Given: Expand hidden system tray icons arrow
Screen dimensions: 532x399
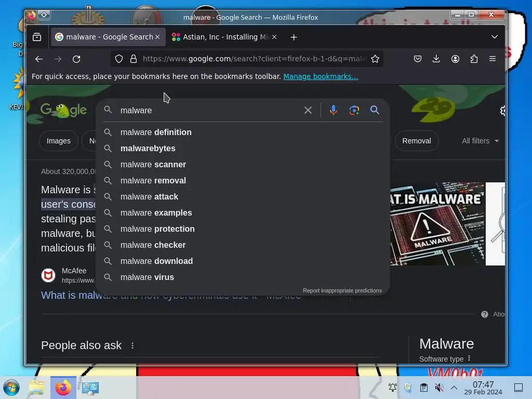Looking at the screenshot, I should (x=454, y=388).
